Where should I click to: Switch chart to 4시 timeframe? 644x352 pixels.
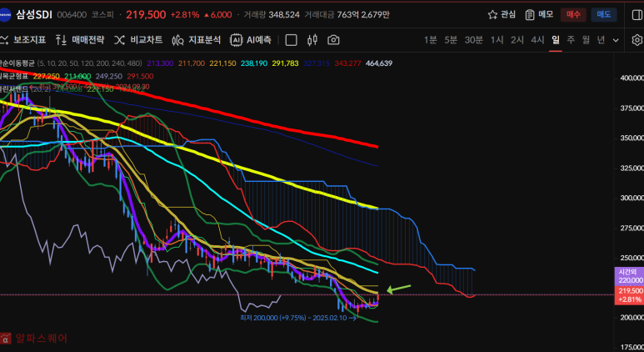pos(537,40)
